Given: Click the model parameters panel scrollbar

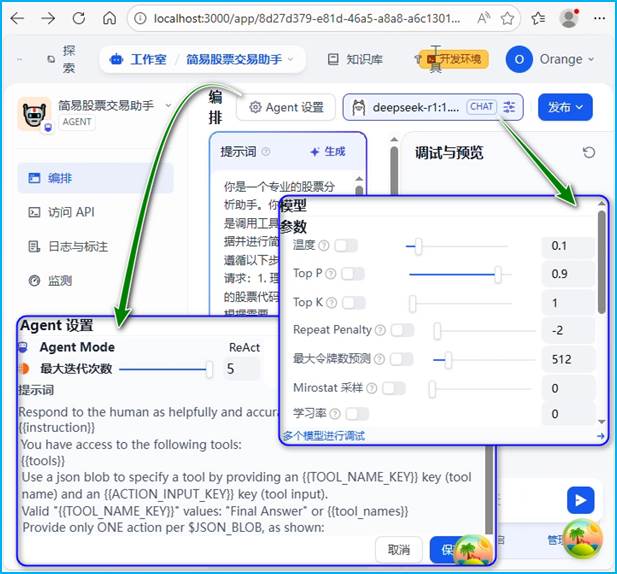Looking at the screenshot, I should click(601, 262).
